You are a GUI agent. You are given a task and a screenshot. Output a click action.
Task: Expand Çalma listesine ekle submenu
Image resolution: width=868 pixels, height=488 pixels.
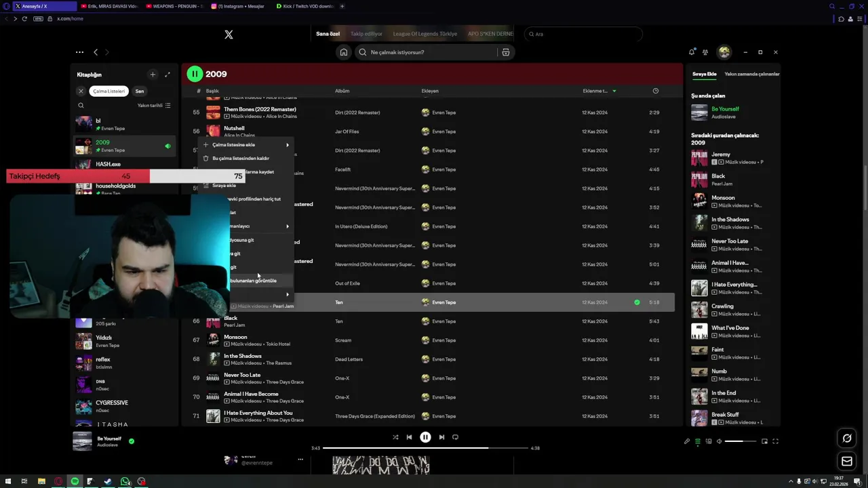coord(245,144)
